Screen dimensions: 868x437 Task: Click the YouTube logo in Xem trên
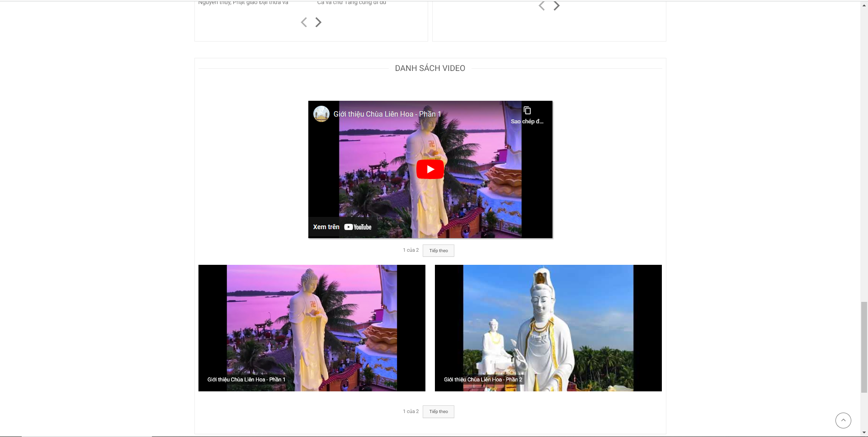(x=358, y=227)
